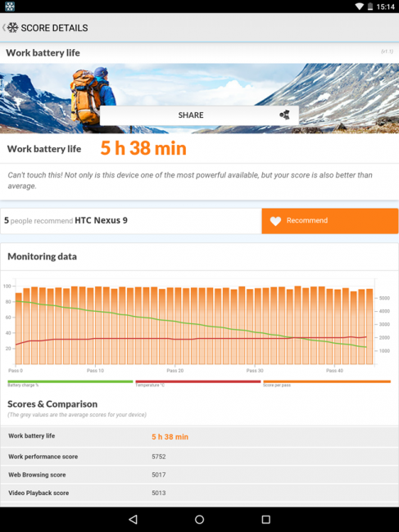Click the heart icon on Recommend button
399x532 pixels.
pos(275,221)
